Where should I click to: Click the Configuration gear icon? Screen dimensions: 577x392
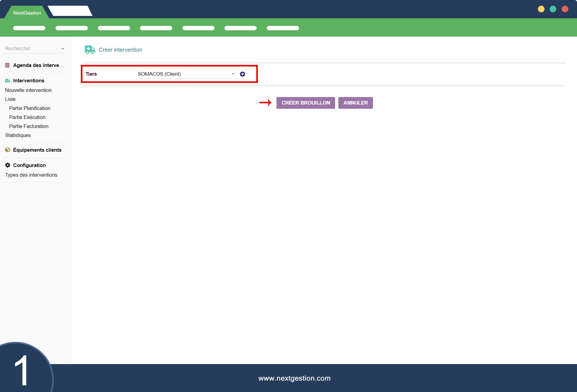8,165
